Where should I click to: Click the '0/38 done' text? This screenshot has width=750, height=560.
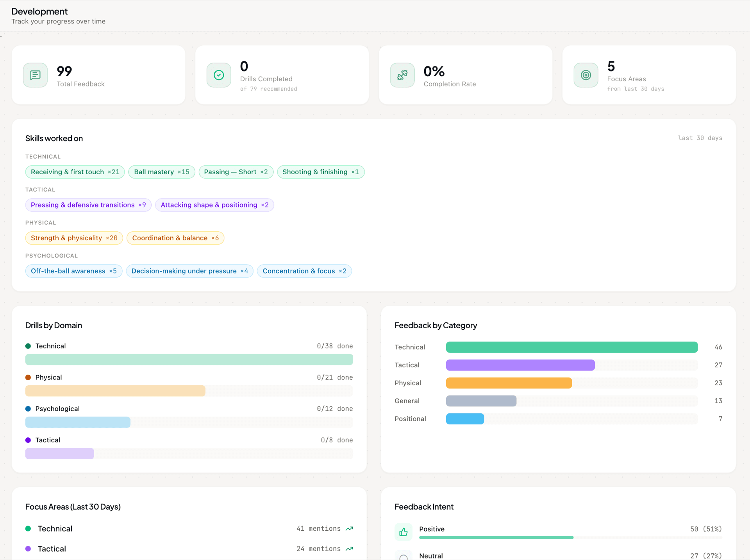pos(335,346)
